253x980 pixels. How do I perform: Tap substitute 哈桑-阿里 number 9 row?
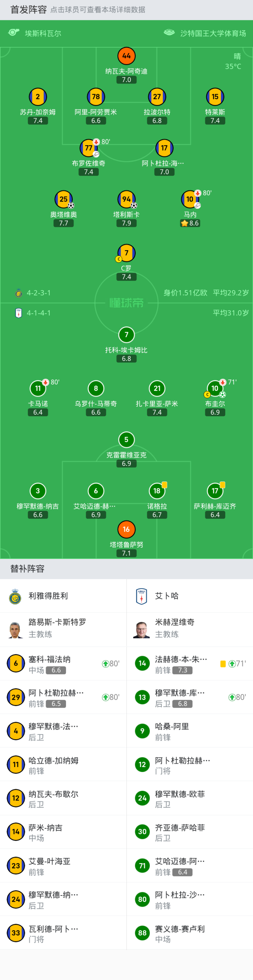point(190,731)
